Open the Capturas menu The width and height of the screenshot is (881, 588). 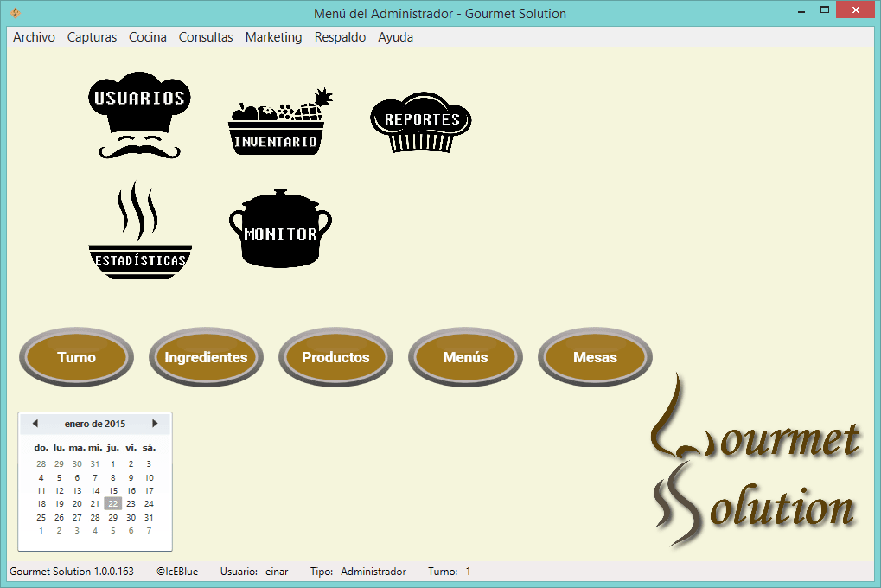coord(92,37)
